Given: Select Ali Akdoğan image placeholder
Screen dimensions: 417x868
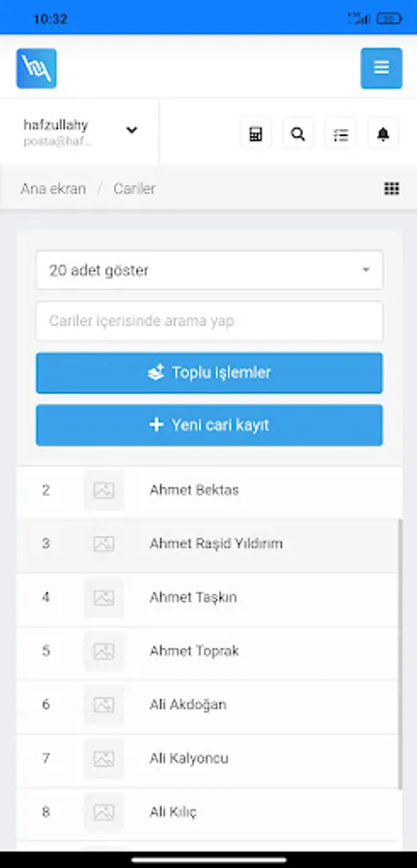Looking at the screenshot, I should (x=103, y=705).
